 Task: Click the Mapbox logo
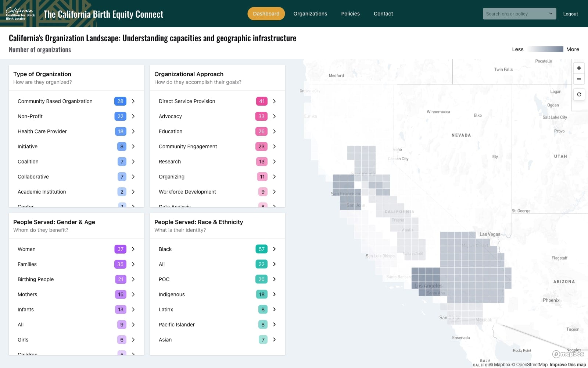(x=568, y=354)
